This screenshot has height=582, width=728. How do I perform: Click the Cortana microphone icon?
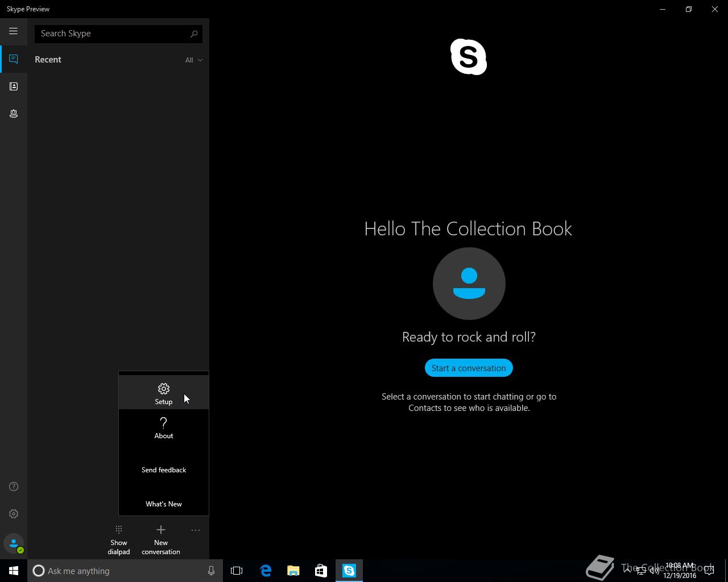pos(211,571)
